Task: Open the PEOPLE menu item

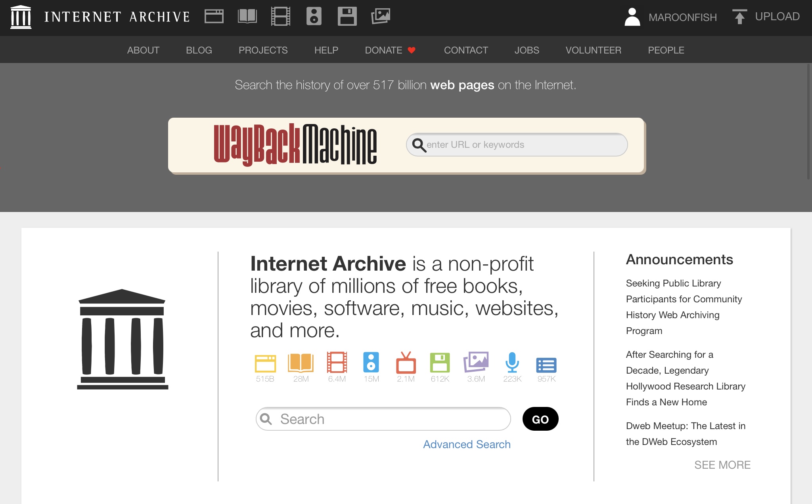Action: coord(666,50)
